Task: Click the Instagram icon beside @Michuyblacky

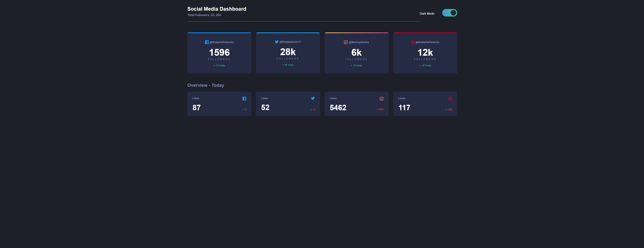Action: pos(346,42)
